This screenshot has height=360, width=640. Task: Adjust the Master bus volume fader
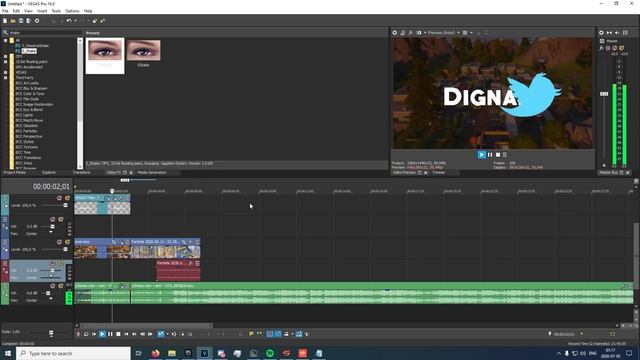(604, 94)
